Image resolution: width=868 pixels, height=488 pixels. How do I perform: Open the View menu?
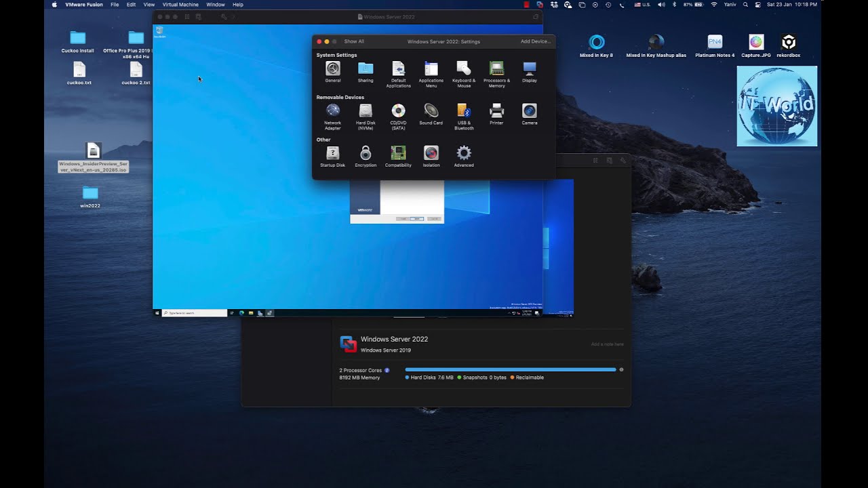pos(149,4)
